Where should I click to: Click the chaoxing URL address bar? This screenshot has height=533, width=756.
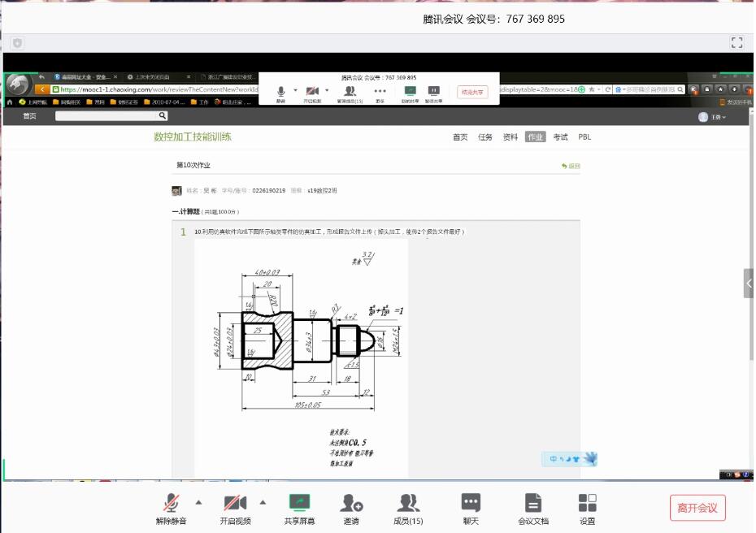(154, 89)
